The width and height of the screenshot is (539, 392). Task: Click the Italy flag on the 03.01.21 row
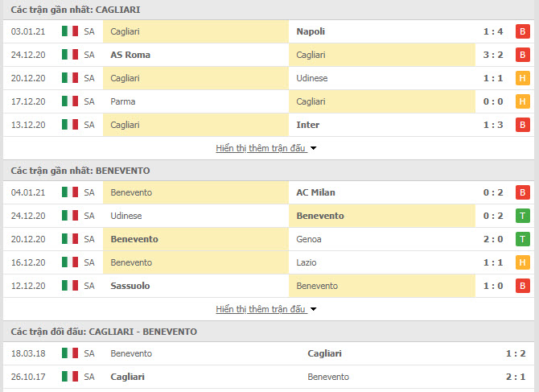[x=70, y=31]
